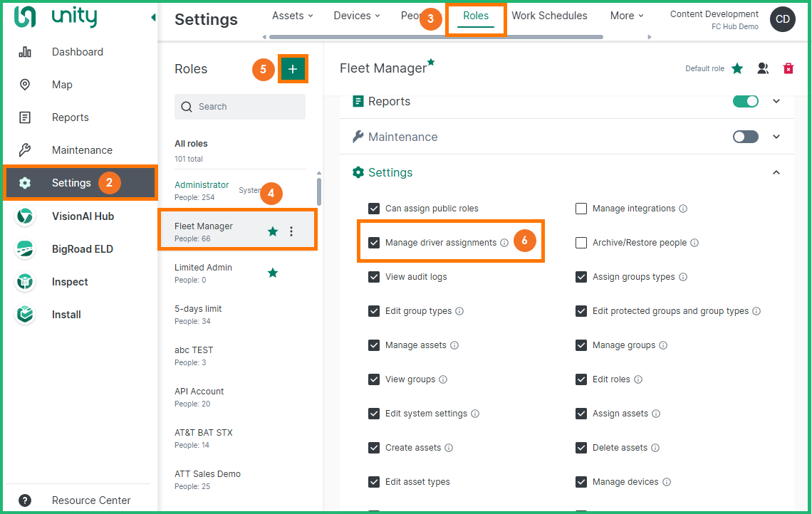The height and width of the screenshot is (514, 812).
Task: Collapse the Settings permissions section
Action: pyautogui.click(x=776, y=172)
